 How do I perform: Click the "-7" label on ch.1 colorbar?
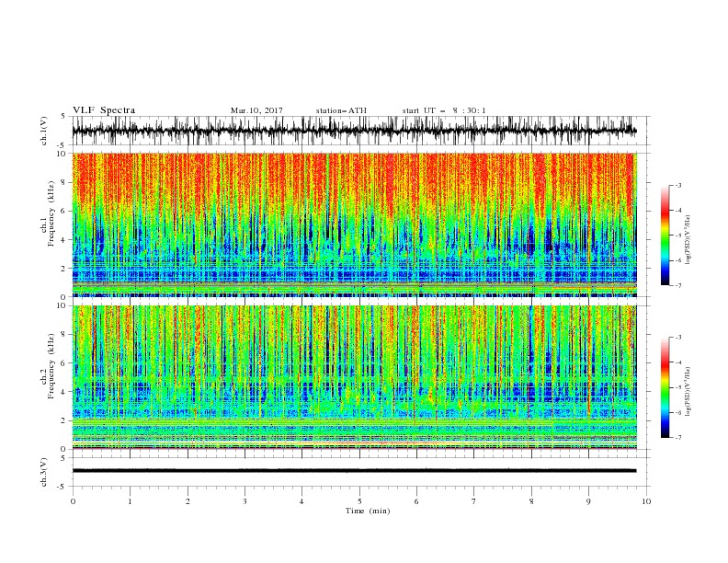tap(677, 285)
